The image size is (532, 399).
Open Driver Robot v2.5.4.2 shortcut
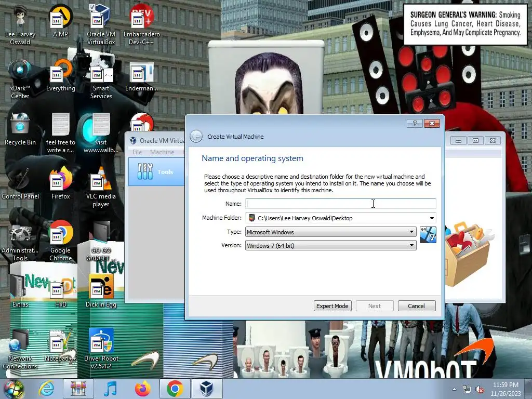click(101, 349)
